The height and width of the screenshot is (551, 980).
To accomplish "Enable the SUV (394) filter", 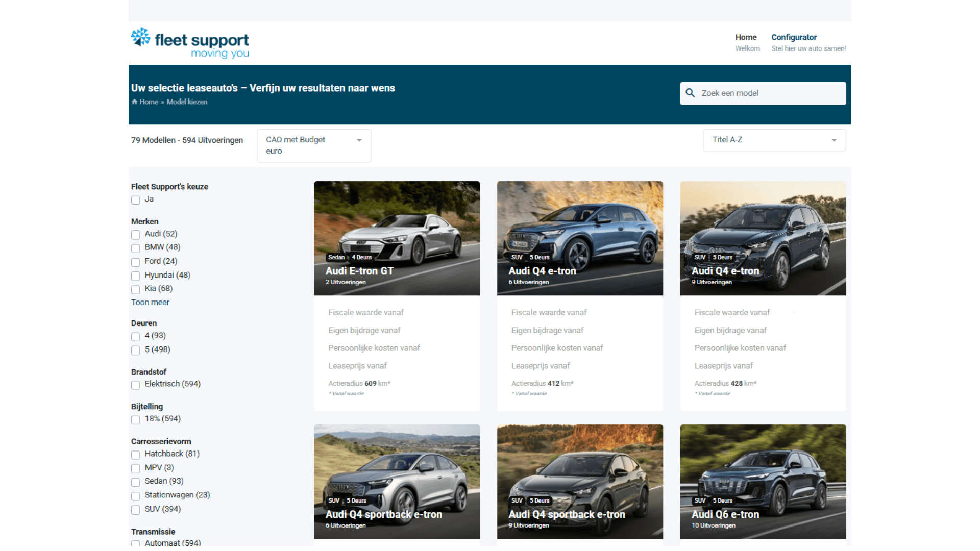I will [135, 510].
